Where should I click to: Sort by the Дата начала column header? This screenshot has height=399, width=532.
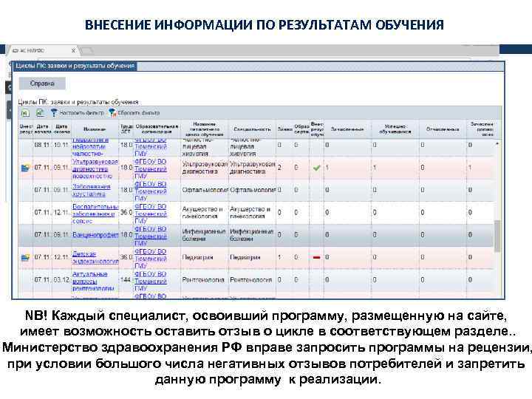[42, 129]
